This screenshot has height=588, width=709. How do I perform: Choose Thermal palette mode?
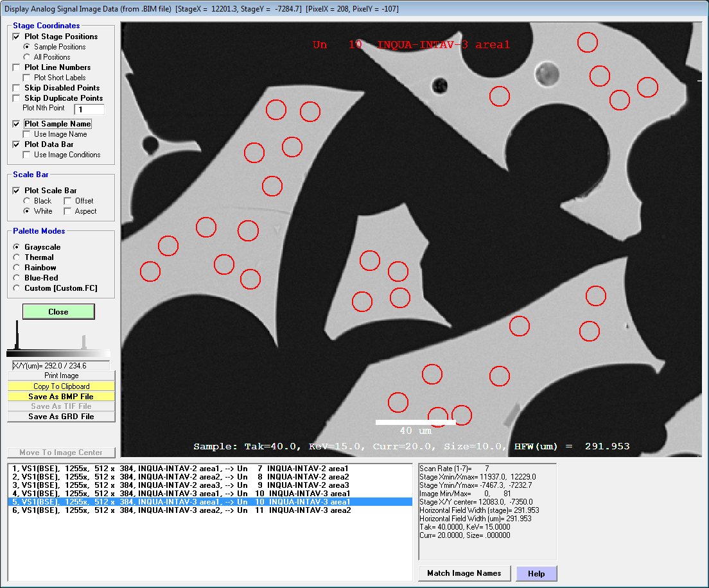(x=17, y=257)
